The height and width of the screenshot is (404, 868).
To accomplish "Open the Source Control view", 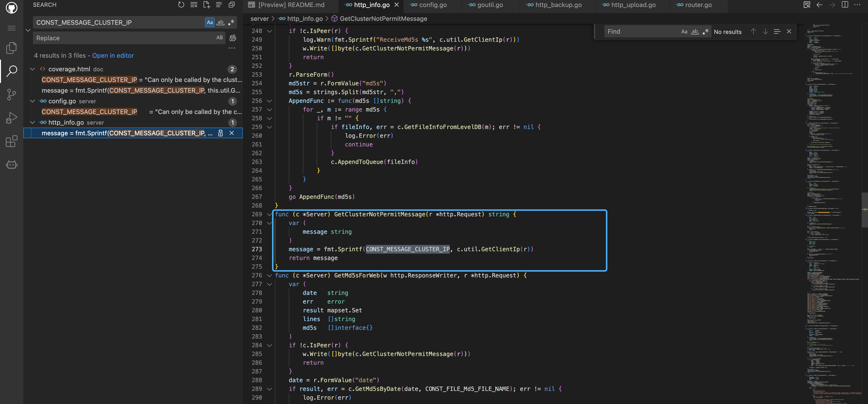I will click(x=11, y=94).
